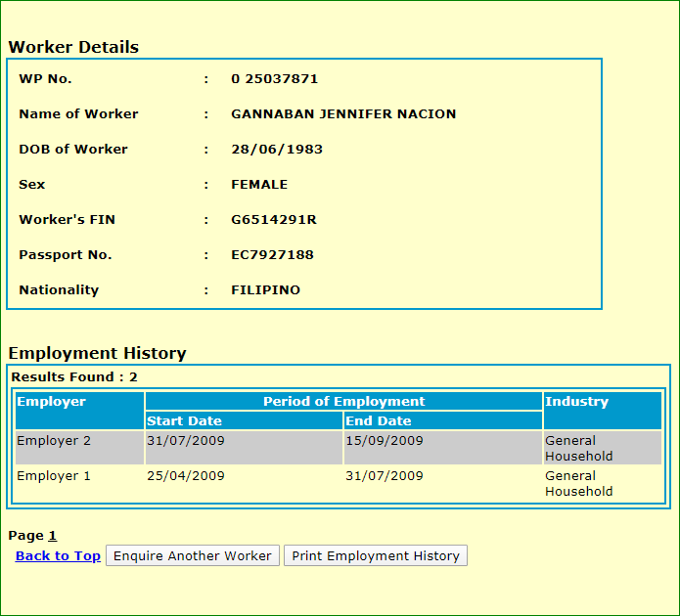Click the End Date column header
The width and height of the screenshot is (680, 616).
379,421
